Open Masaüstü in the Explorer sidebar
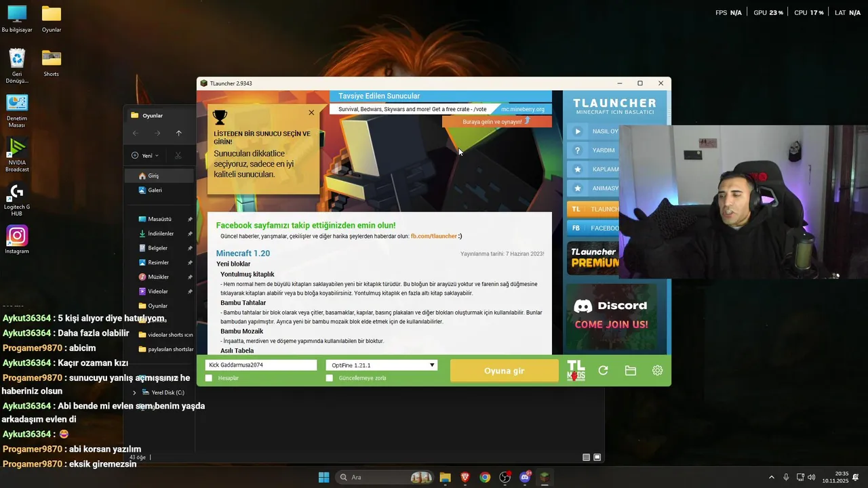Viewport: 868px width, 488px height. [159, 219]
